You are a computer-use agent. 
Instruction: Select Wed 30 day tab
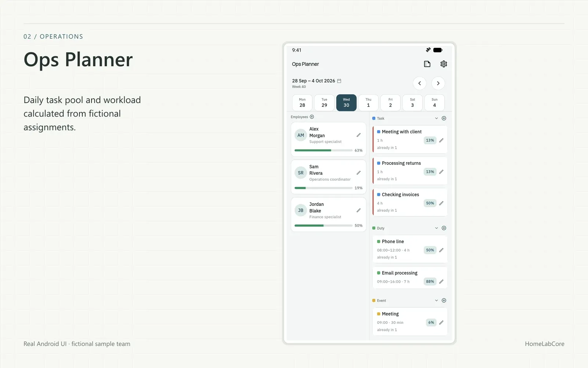[x=347, y=103]
